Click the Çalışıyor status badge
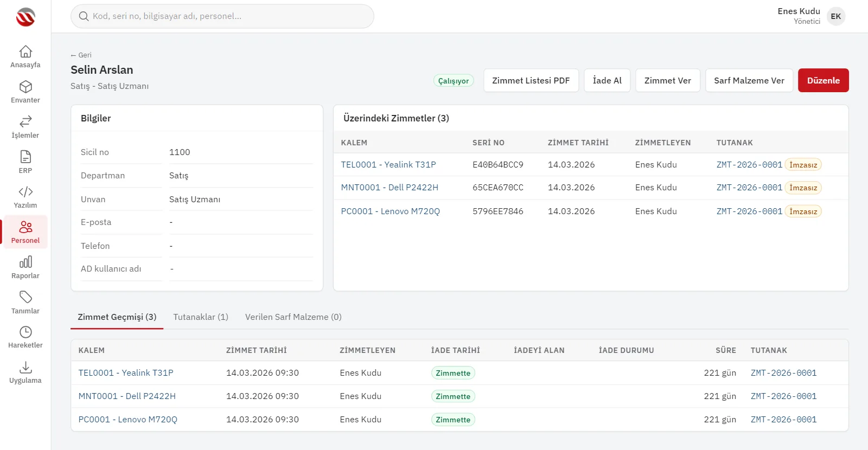868x450 pixels. coord(454,81)
